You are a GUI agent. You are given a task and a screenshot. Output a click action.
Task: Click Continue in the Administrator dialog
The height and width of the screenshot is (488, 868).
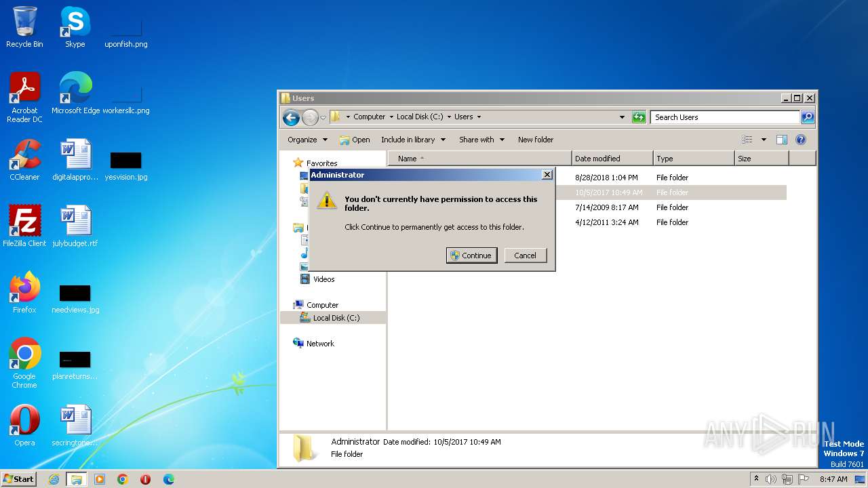(x=472, y=256)
